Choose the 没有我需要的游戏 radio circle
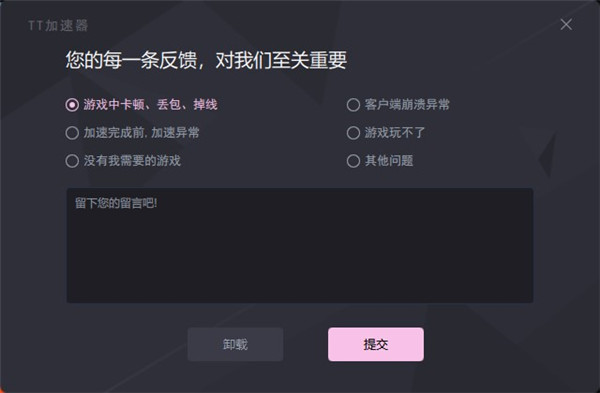Viewport: 600px width, 393px height. pyautogui.click(x=72, y=161)
